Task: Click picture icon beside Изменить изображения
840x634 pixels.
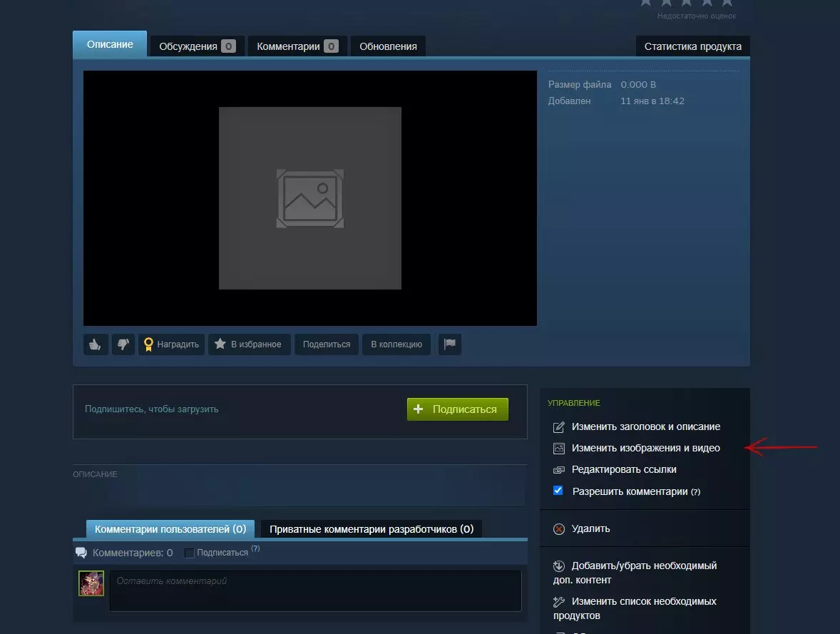Action: pos(559,448)
